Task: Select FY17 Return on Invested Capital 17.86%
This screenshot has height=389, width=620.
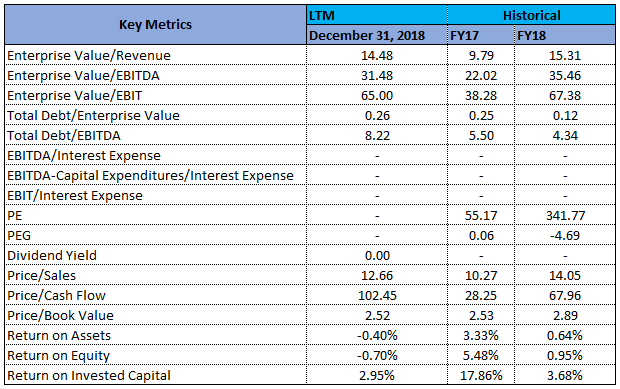Action: click(481, 375)
